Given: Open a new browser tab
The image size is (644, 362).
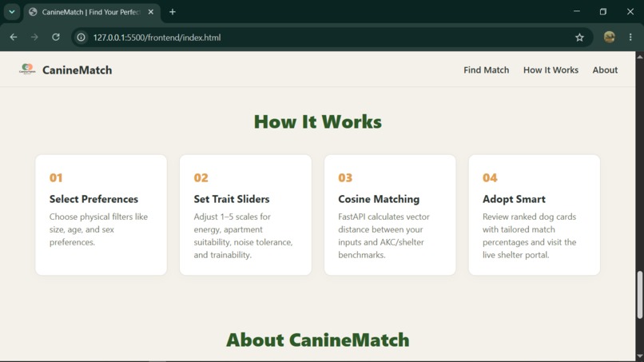Looking at the screenshot, I should 173,12.
